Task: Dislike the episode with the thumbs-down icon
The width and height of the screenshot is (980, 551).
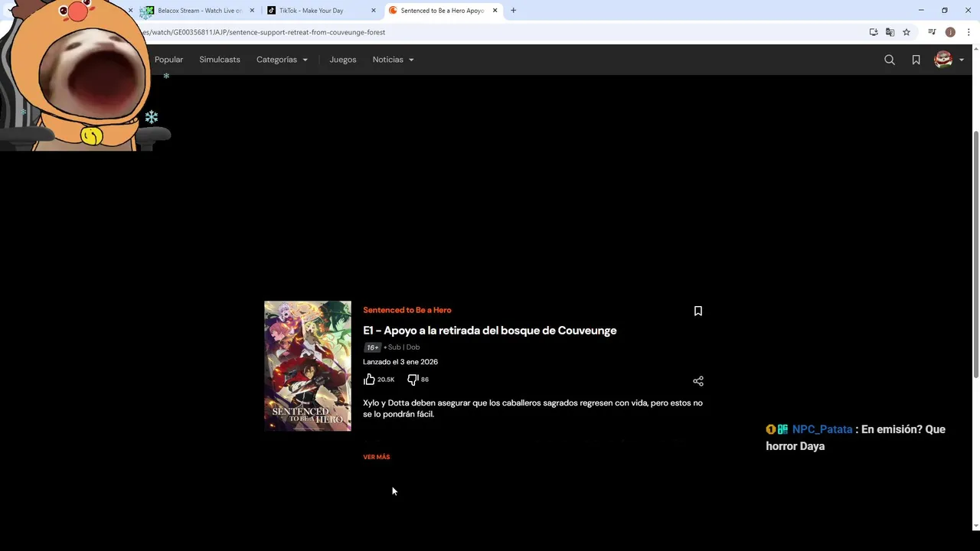Action: point(413,380)
